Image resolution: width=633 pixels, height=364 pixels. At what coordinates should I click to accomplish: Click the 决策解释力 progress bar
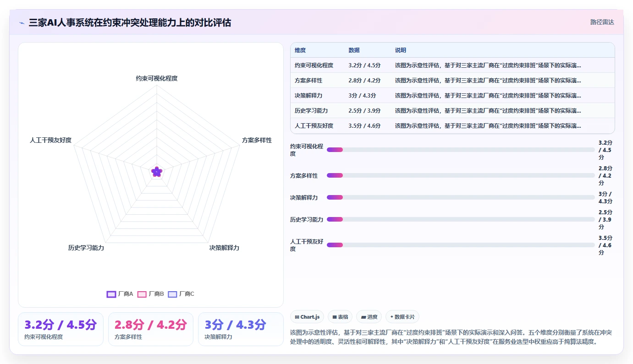pyautogui.click(x=461, y=197)
